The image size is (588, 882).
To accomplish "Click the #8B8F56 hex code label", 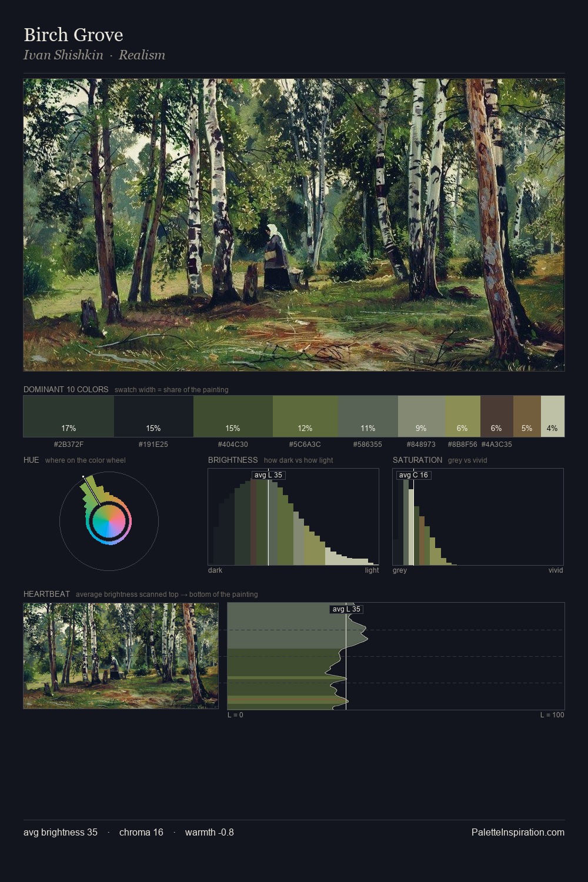I will coord(463,445).
